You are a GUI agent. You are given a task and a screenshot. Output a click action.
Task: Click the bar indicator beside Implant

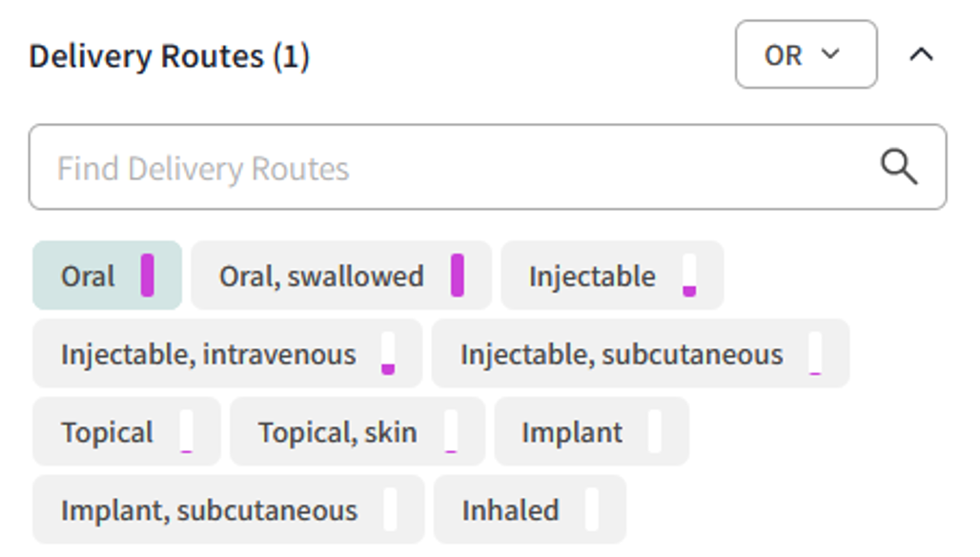click(654, 431)
